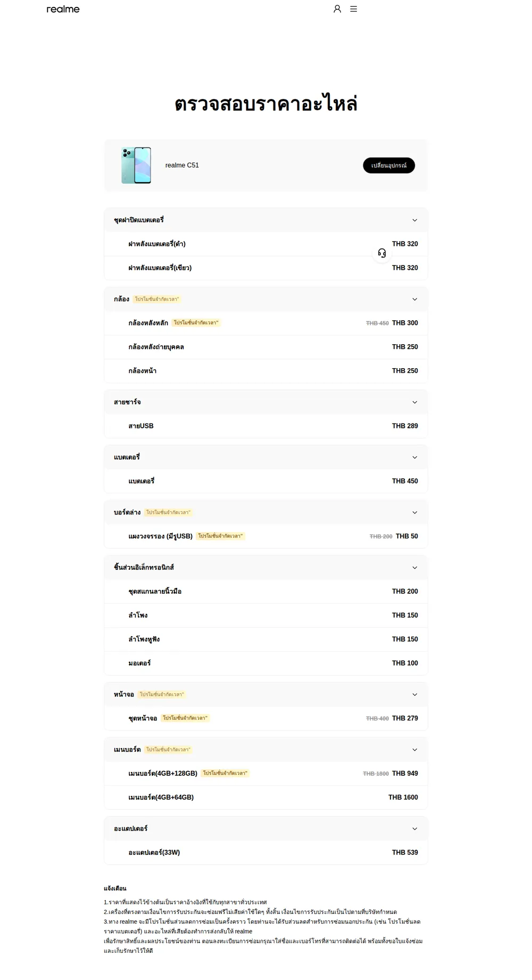The height and width of the screenshot is (980, 532).
Task: Collapse the สายชาร์จ section chevron
Action: pyautogui.click(x=415, y=402)
